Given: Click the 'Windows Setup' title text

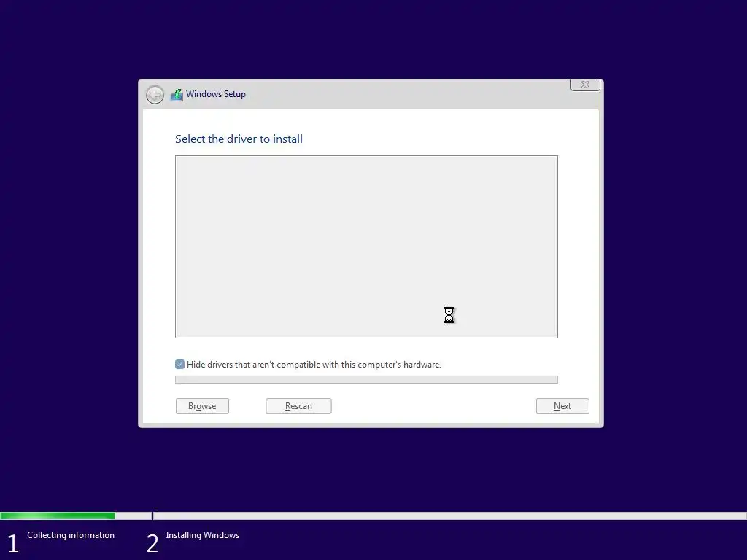Looking at the screenshot, I should pos(216,94).
